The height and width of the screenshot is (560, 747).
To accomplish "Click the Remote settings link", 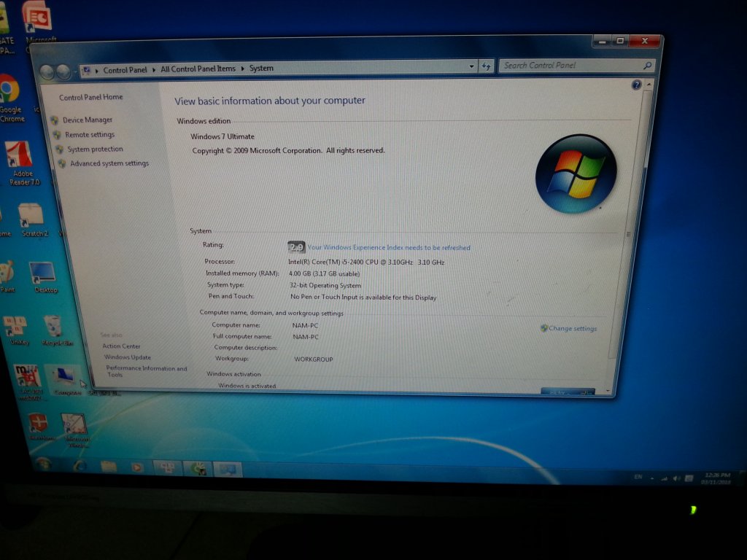I will (89, 135).
